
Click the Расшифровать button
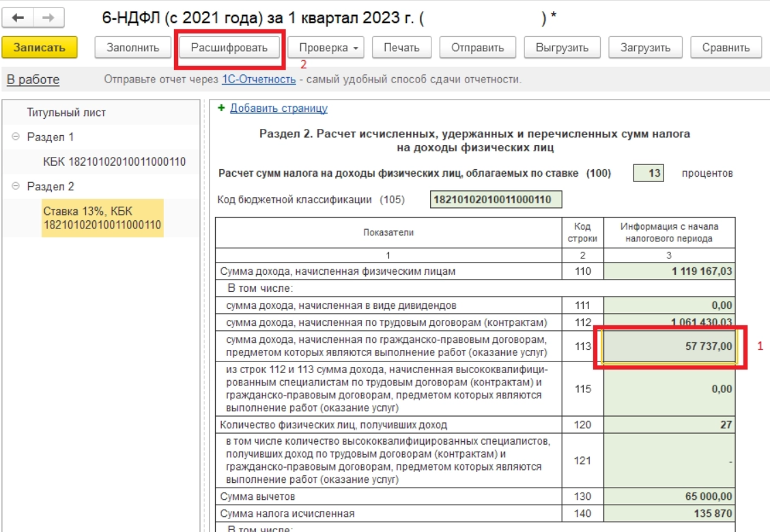(x=230, y=48)
